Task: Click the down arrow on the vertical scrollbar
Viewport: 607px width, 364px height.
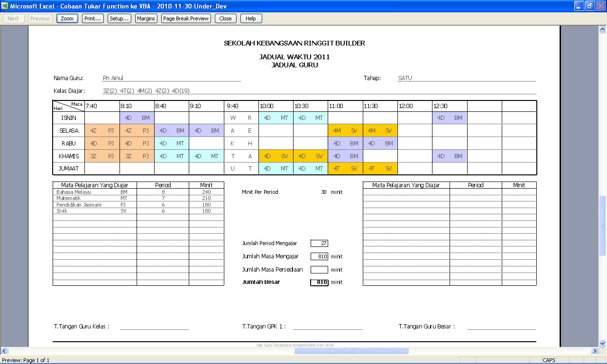Action: tap(602, 344)
